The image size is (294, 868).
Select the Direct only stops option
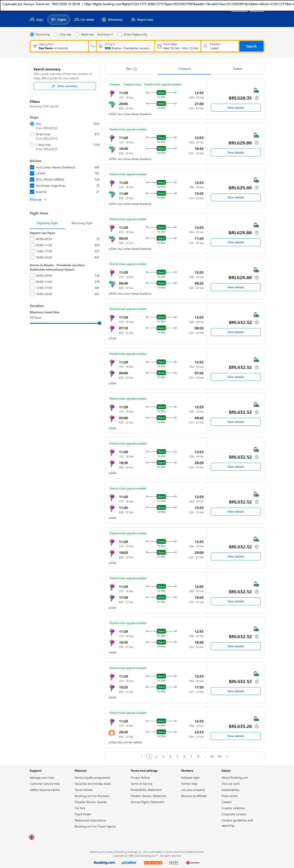[32, 134]
